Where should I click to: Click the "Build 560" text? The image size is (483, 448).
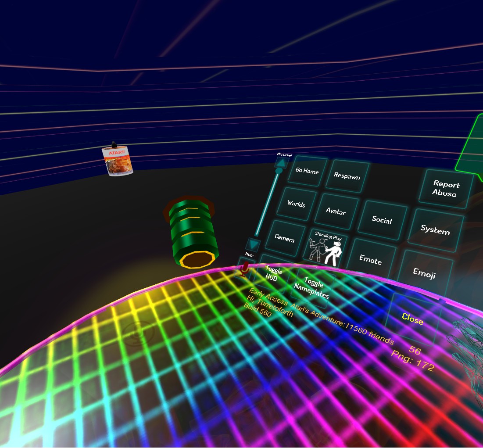pos(257,310)
